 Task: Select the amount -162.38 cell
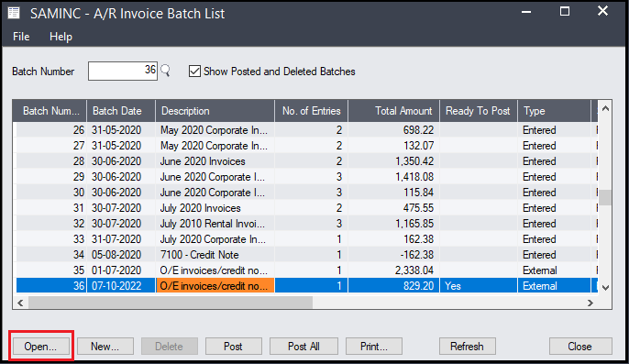pos(394,255)
